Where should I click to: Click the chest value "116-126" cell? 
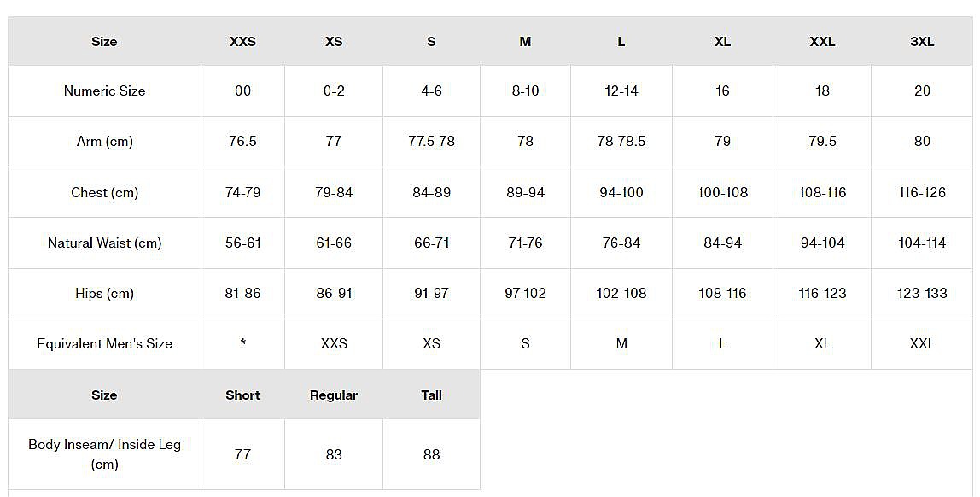tap(922, 193)
